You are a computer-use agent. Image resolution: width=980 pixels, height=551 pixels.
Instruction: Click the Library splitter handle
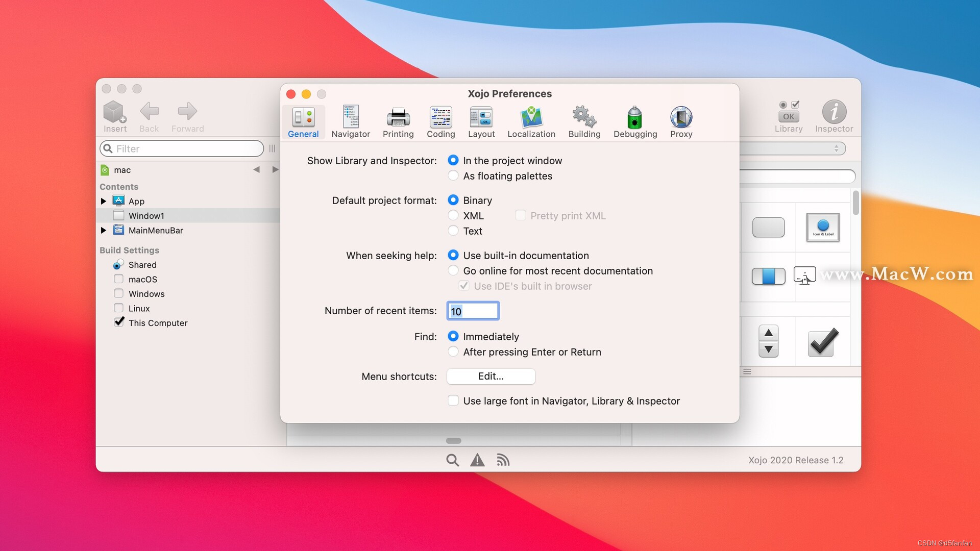[747, 372]
